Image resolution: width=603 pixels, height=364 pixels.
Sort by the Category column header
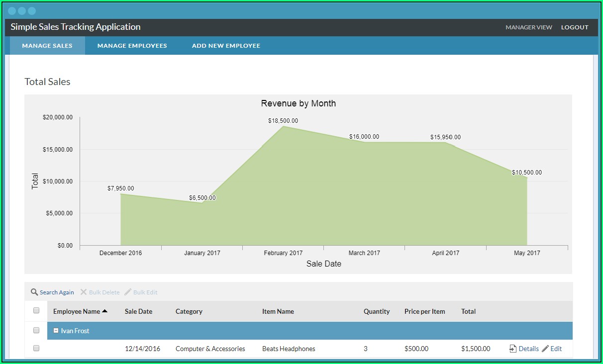click(x=189, y=312)
